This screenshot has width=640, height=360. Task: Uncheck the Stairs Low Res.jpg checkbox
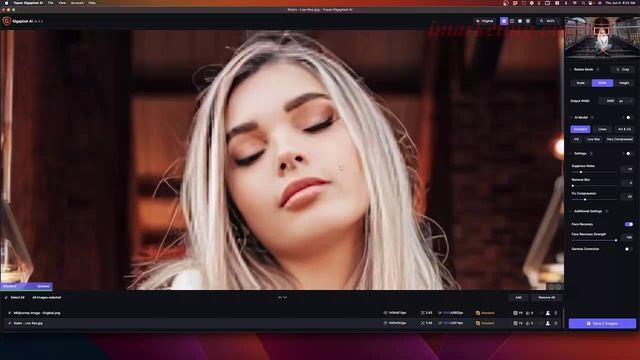(x=9, y=323)
